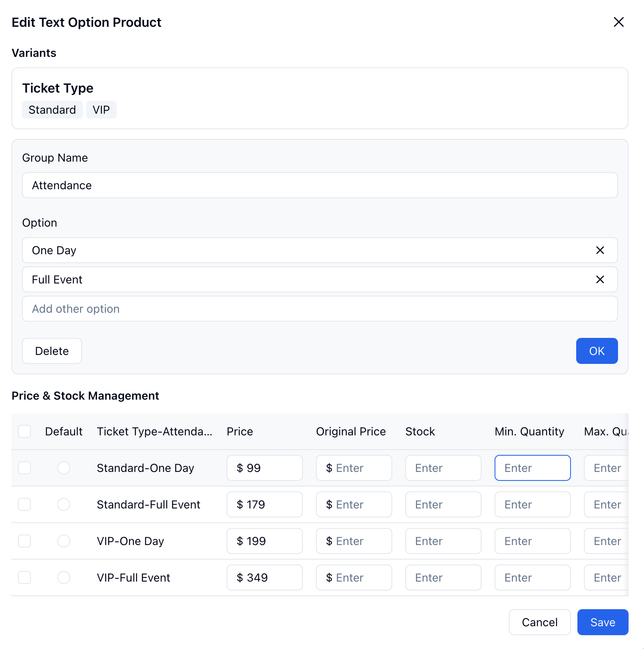Delete the Attendance variant group
This screenshot has height=649, width=644.
point(52,351)
